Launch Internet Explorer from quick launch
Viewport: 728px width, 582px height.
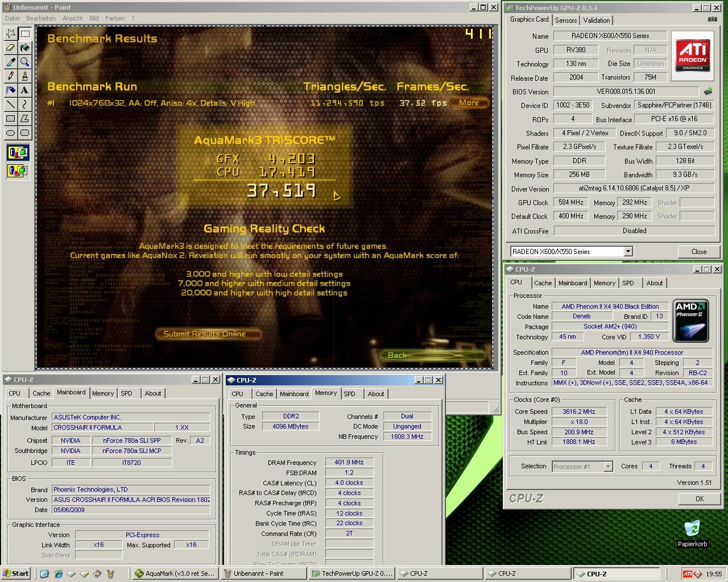pos(58,573)
